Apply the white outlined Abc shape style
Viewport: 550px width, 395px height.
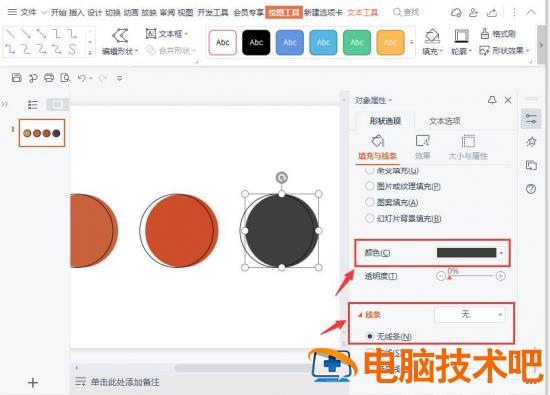click(223, 42)
